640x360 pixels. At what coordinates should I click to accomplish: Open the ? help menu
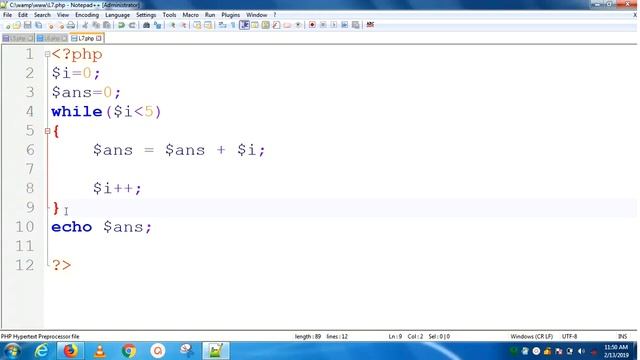coord(275,15)
